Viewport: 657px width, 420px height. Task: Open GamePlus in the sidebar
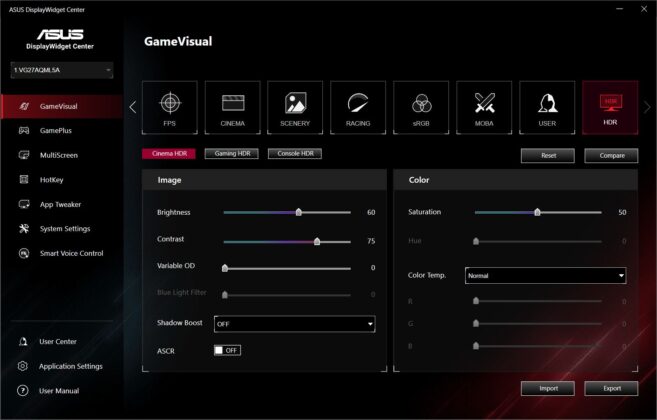(62, 131)
